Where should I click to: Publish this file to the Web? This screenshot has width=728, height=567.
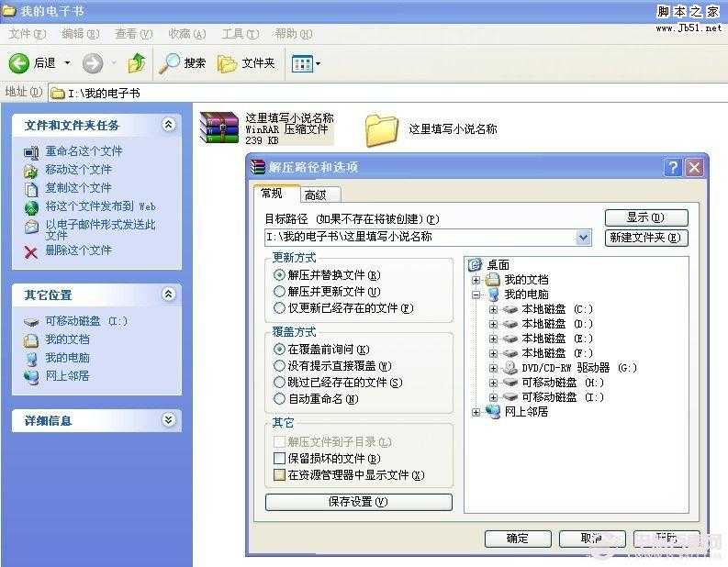(100, 206)
